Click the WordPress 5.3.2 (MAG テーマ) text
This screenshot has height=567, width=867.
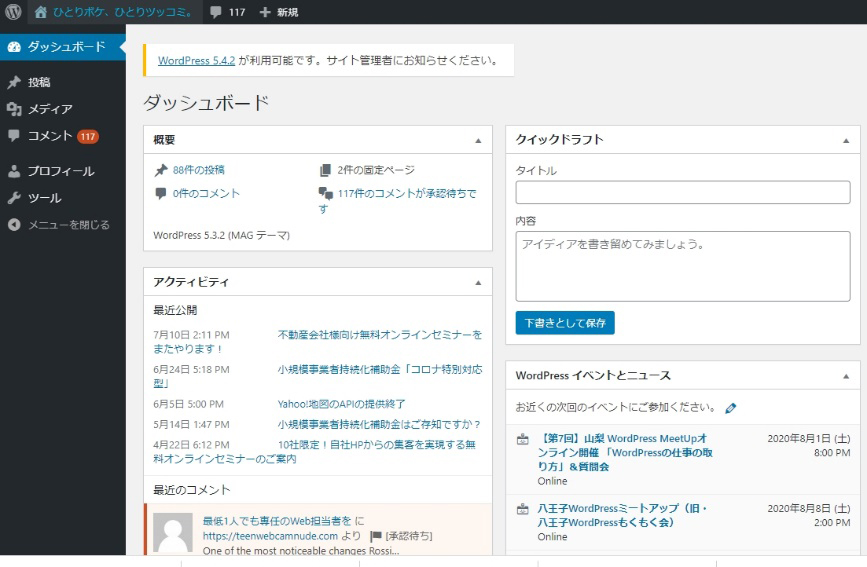tap(221, 235)
